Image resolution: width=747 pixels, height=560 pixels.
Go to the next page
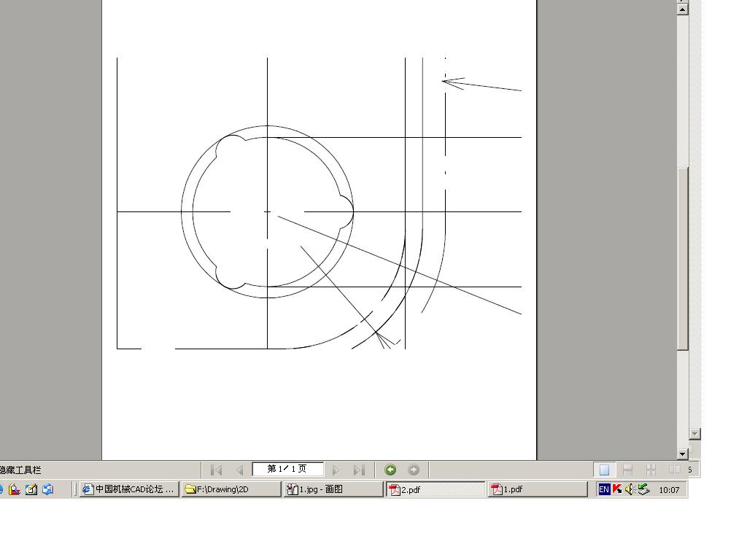coord(336,470)
